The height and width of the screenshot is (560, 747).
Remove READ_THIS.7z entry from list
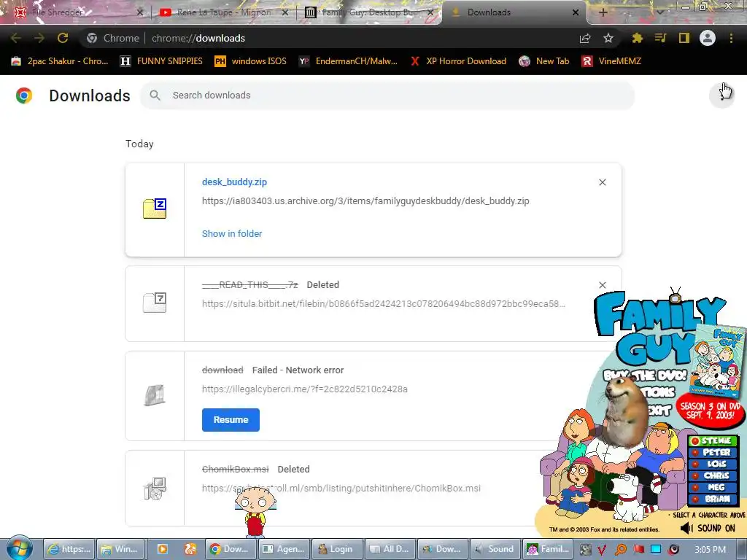coord(602,285)
